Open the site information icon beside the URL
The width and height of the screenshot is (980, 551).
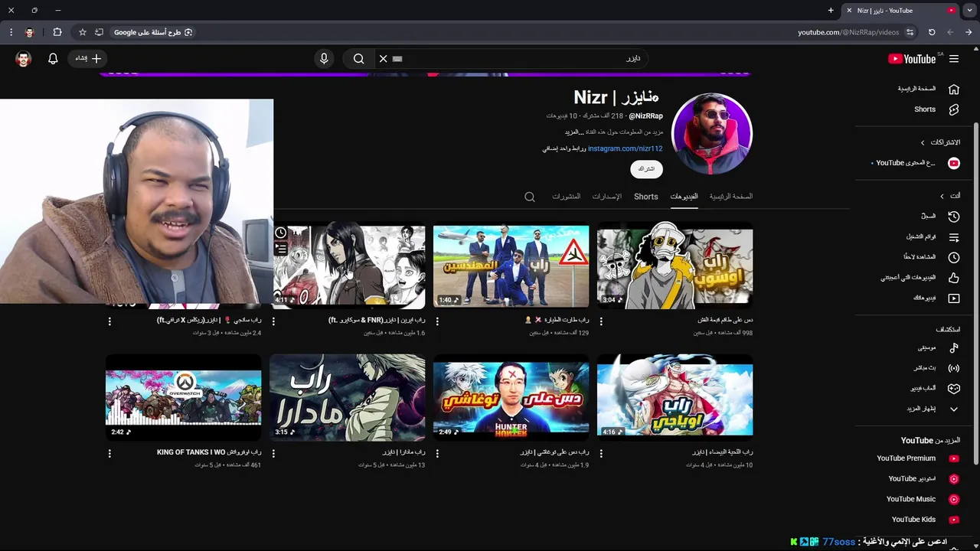[x=910, y=32]
